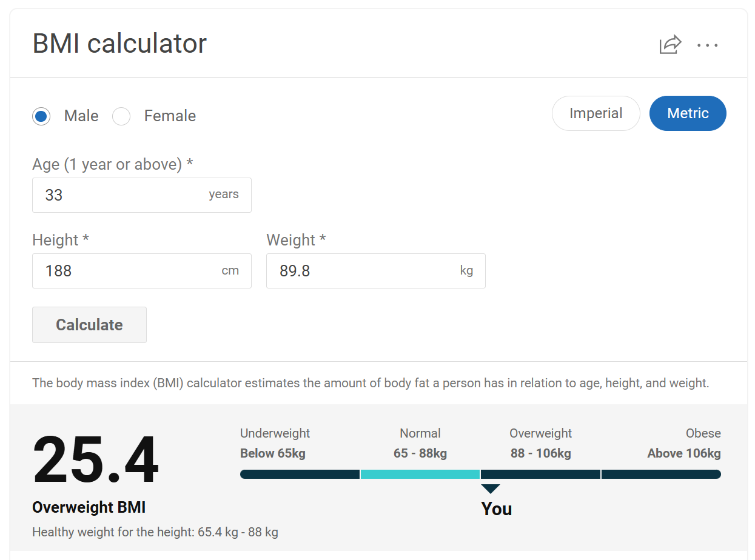755x560 pixels.
Task: Switch units to Imperial
Action: pyautogui.click(x=596, y=113)
